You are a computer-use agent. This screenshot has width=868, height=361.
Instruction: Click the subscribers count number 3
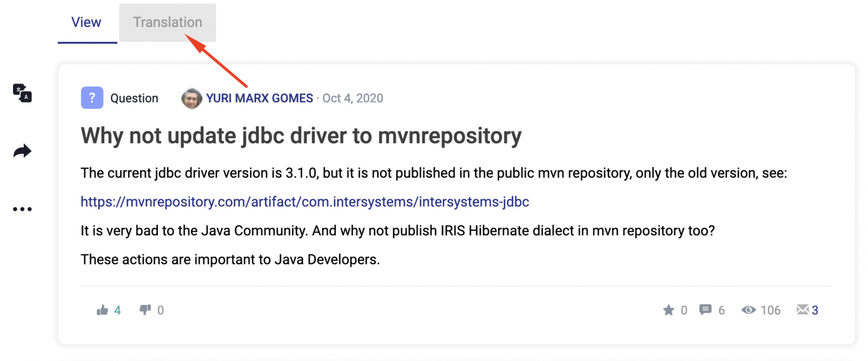[x=815, y=310]
